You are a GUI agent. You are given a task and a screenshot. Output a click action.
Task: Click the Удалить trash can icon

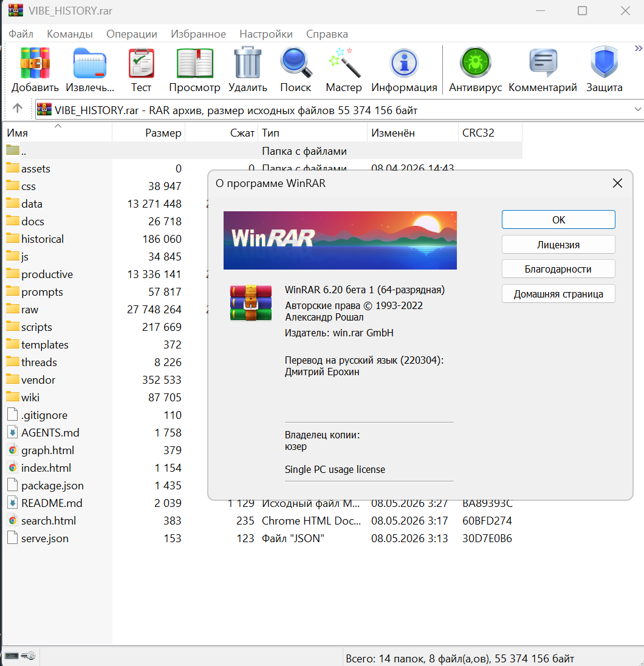(x=248, y=63)
